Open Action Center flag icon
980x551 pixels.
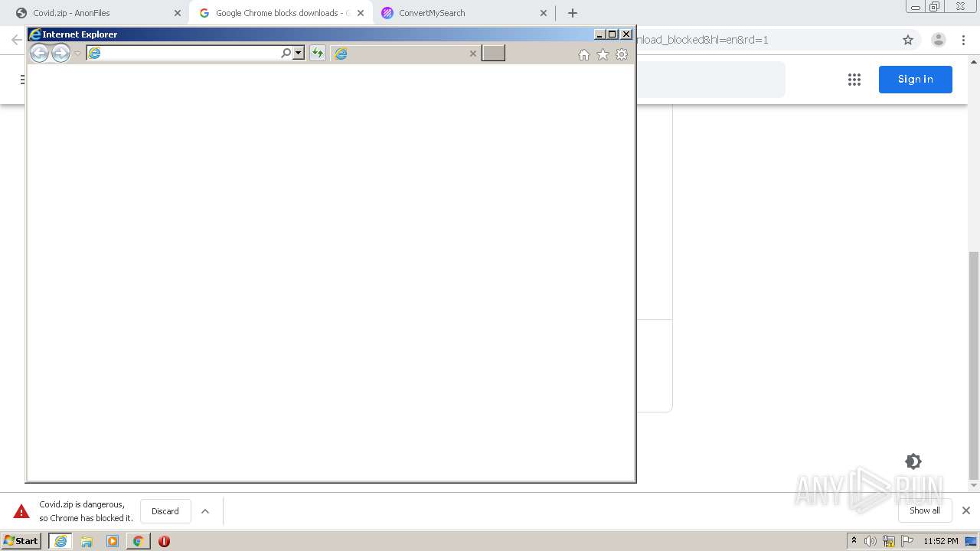coord(907,541)
